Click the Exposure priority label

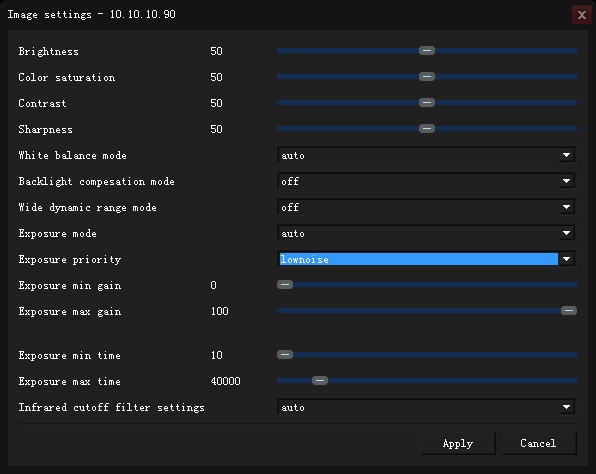[70, 260]
